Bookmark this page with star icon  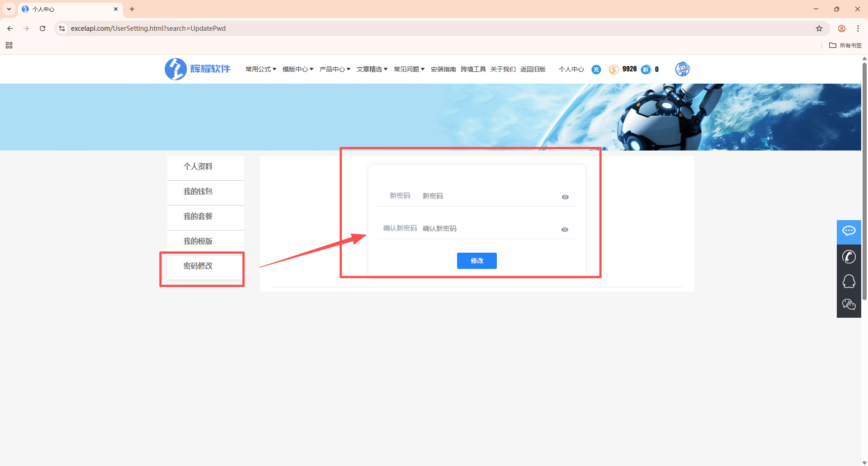point(819,28)
